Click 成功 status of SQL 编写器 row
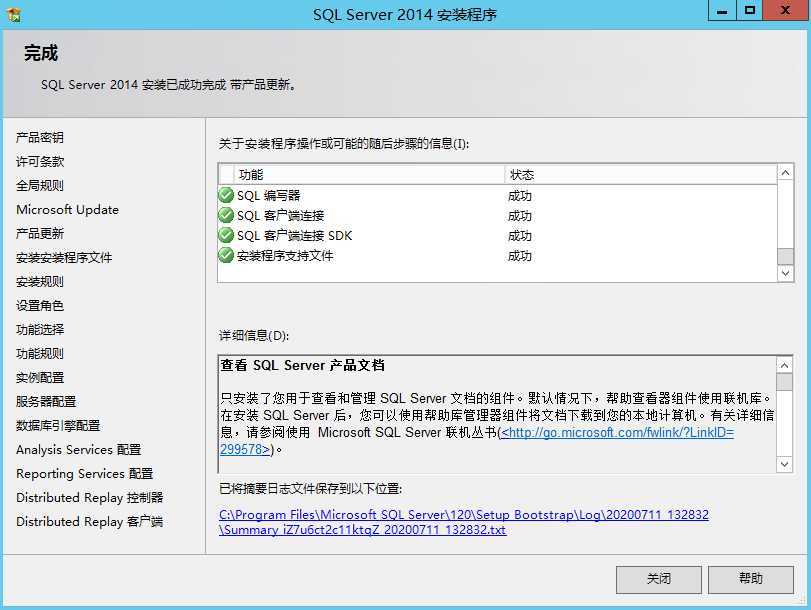The image size is (811, 610). 520,196
